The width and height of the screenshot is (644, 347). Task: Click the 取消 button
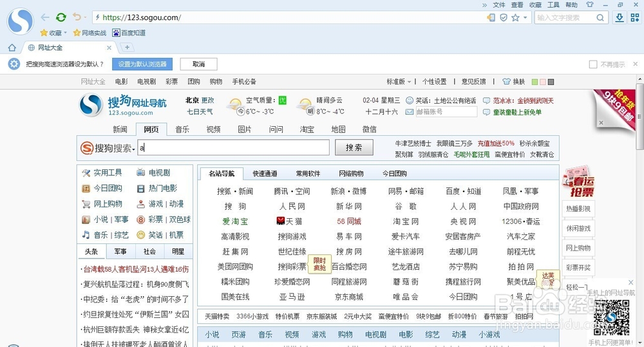pos(199,64)
